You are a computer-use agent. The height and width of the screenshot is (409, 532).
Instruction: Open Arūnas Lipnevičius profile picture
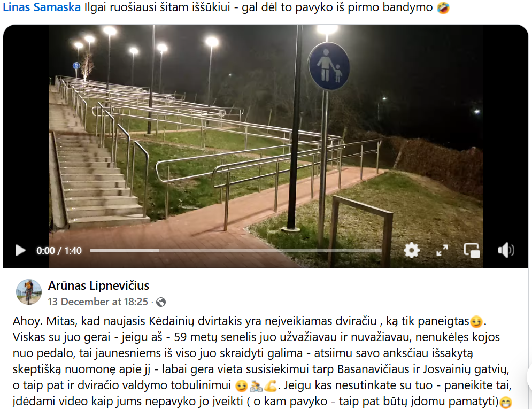tap(29, 292)
